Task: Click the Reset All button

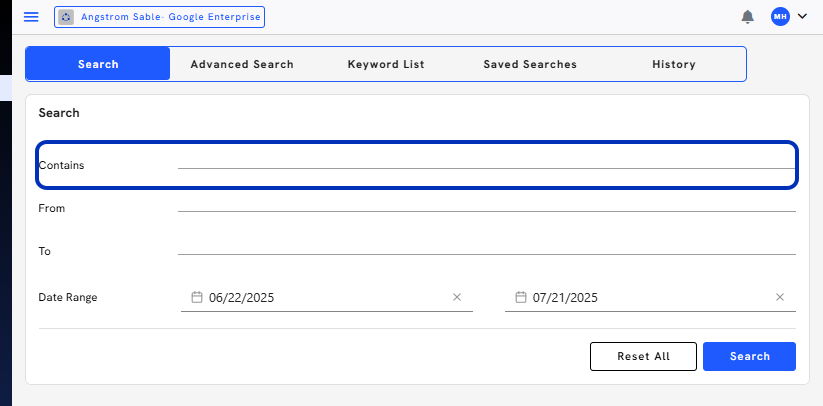Action: tap(643, 357)
